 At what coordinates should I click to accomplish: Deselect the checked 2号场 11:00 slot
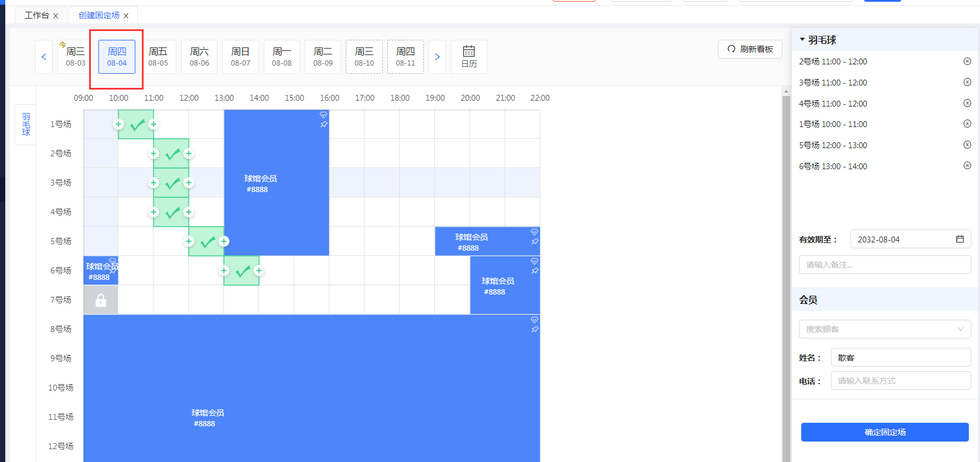coord(172,154)
